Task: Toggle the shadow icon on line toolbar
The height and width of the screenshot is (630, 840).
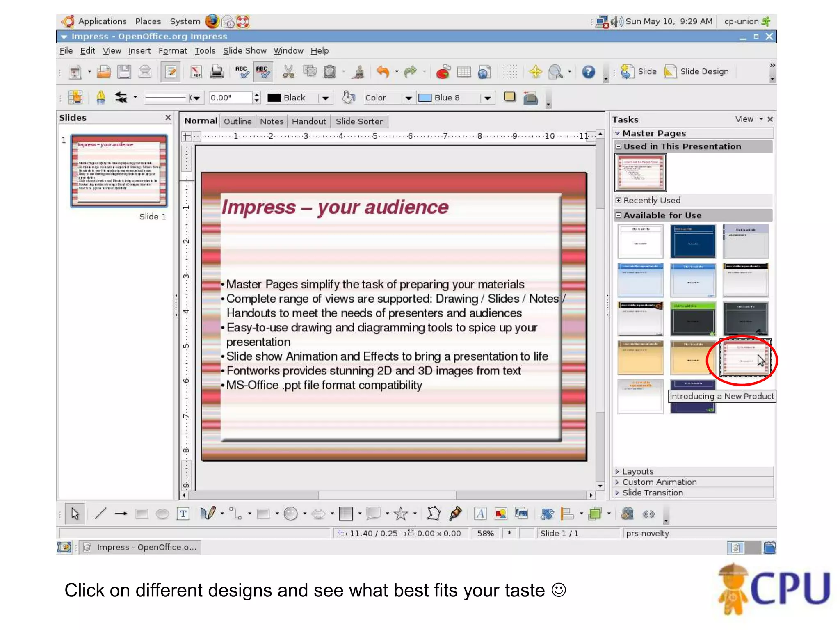Action: pyautogui.click(x=509, y=97)
